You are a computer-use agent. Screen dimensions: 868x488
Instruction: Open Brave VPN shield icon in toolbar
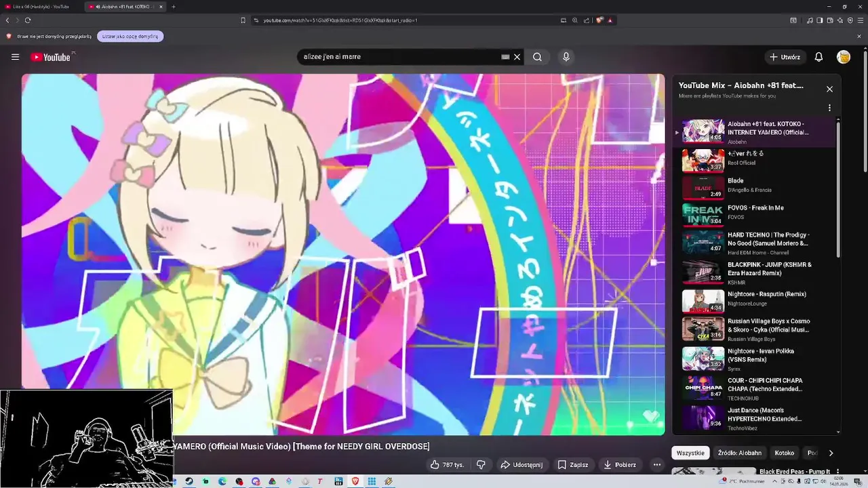pos(850,20)
